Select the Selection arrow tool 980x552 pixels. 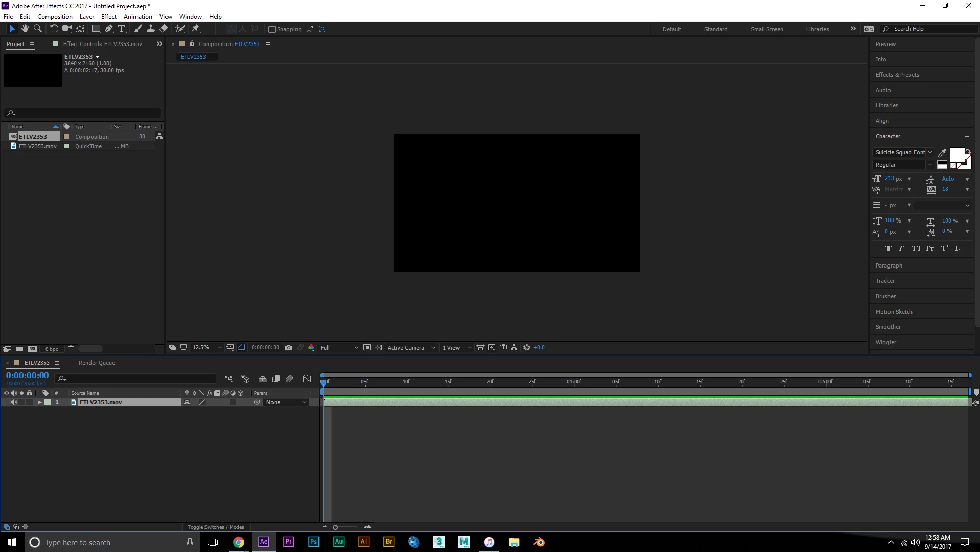coord(12,29)
